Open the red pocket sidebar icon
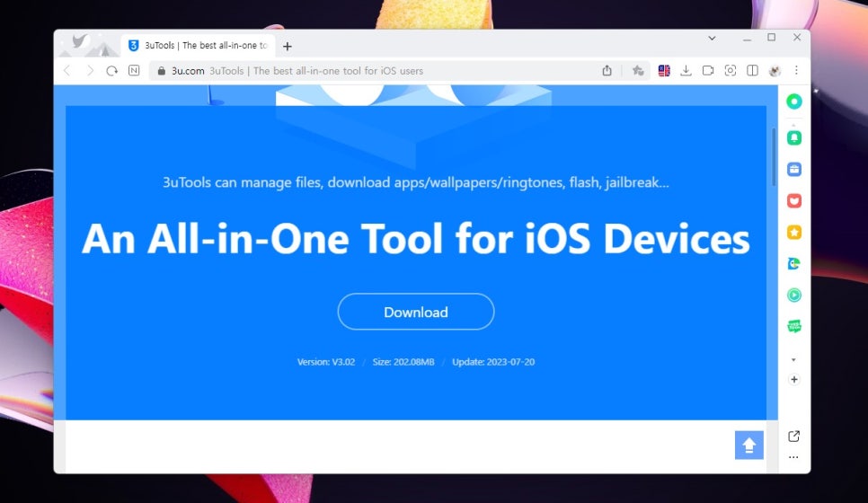The image size is (868, 503). click(x=794, y=200)
